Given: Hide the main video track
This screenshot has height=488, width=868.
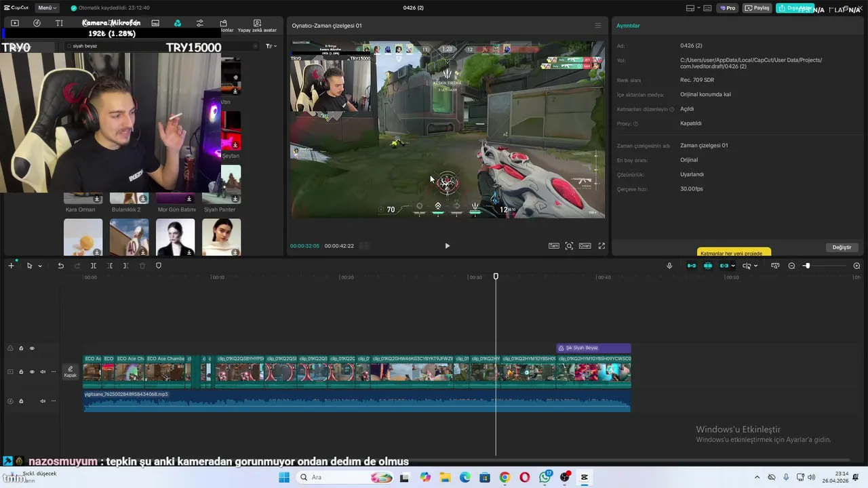Looking at the screenshot, I should pyautogui.click(x=32, y=372).
